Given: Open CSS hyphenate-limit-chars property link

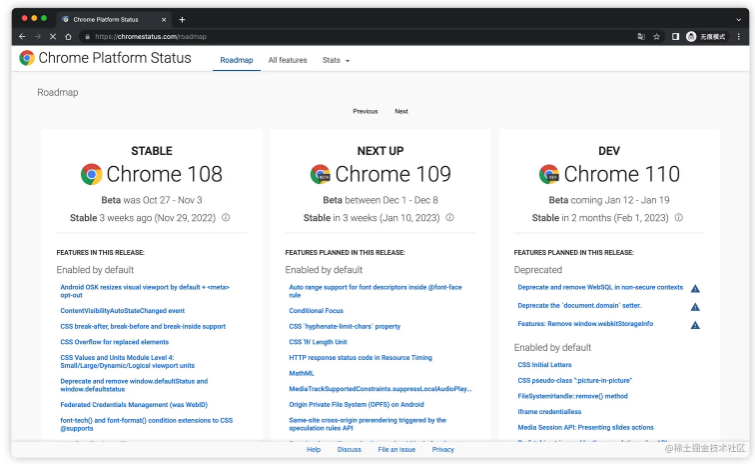Looking at the screenshot, I should tap(344, 326).
